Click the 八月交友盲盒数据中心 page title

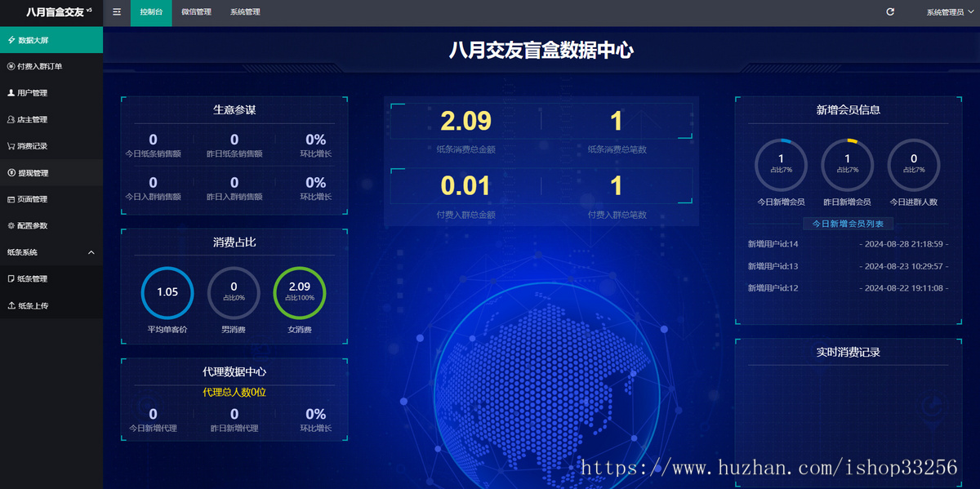pyautogui.click(x=541, y=50)
